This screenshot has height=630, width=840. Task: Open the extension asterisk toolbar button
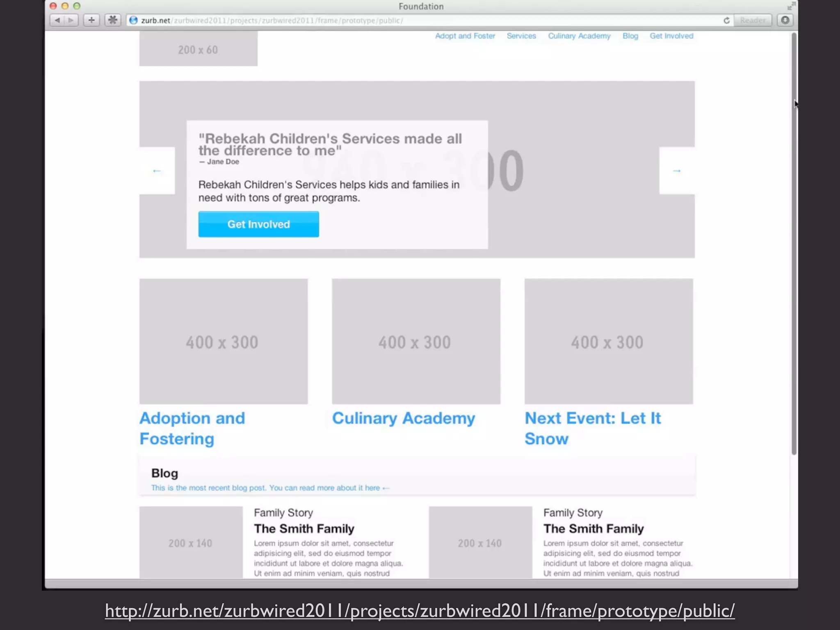click(112, 20)
